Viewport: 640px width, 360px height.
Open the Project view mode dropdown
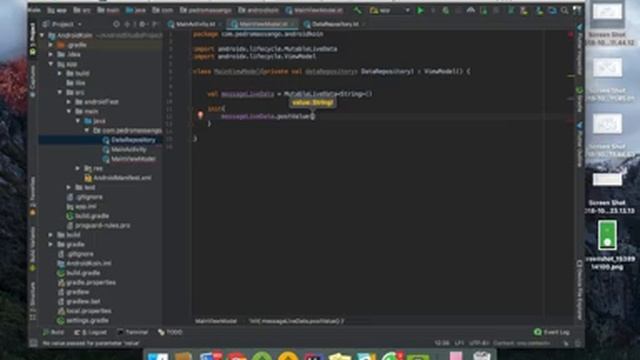coord(62,24)
